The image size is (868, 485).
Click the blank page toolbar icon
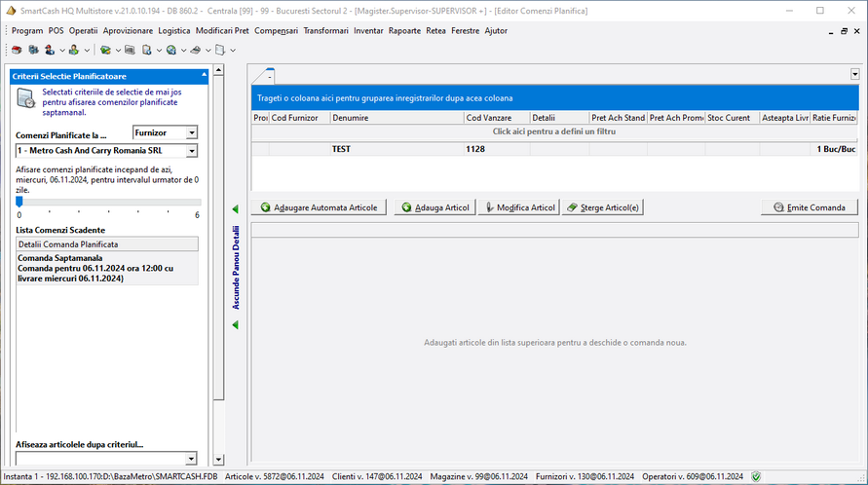220,50
